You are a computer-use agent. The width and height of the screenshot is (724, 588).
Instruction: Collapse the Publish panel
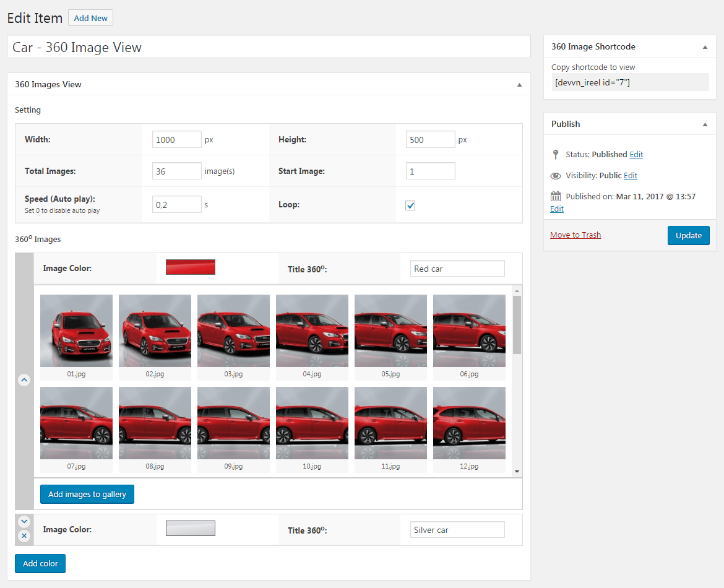[705, 124]
